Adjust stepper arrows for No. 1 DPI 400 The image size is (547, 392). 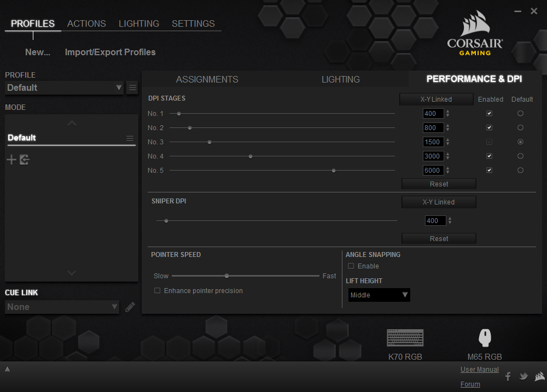coord(447,113)
